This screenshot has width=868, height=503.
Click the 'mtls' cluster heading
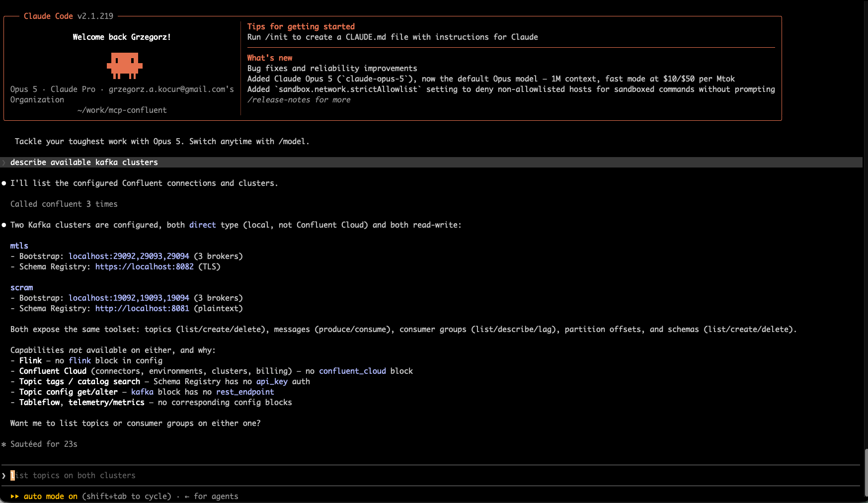click(19, 246)
